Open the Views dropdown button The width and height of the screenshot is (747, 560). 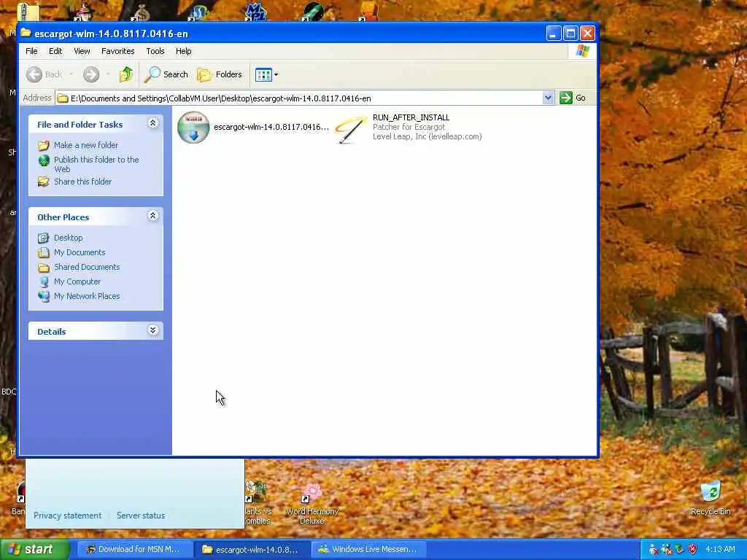[267, 75]
